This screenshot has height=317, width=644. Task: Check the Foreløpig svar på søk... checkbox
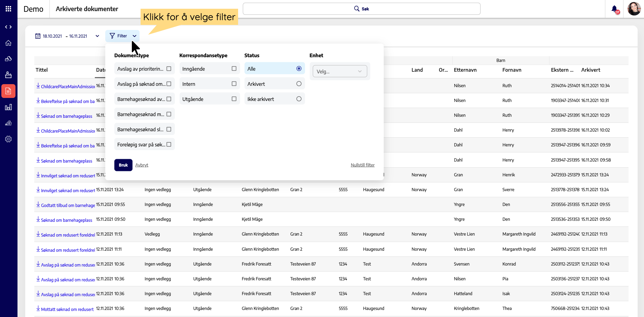pos(169,144)
